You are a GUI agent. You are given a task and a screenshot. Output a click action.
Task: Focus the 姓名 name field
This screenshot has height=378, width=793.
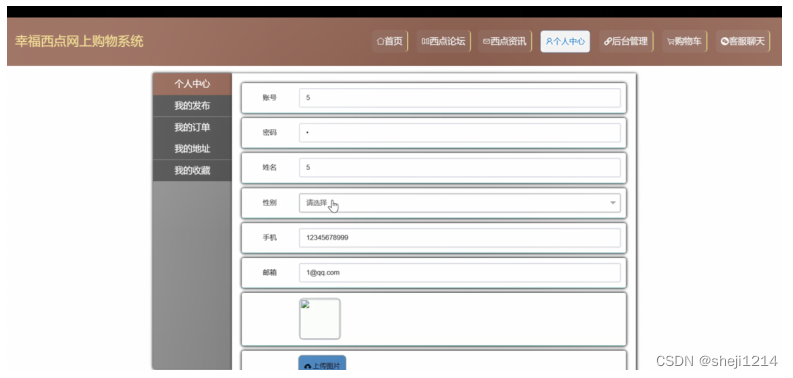(460, 167)
